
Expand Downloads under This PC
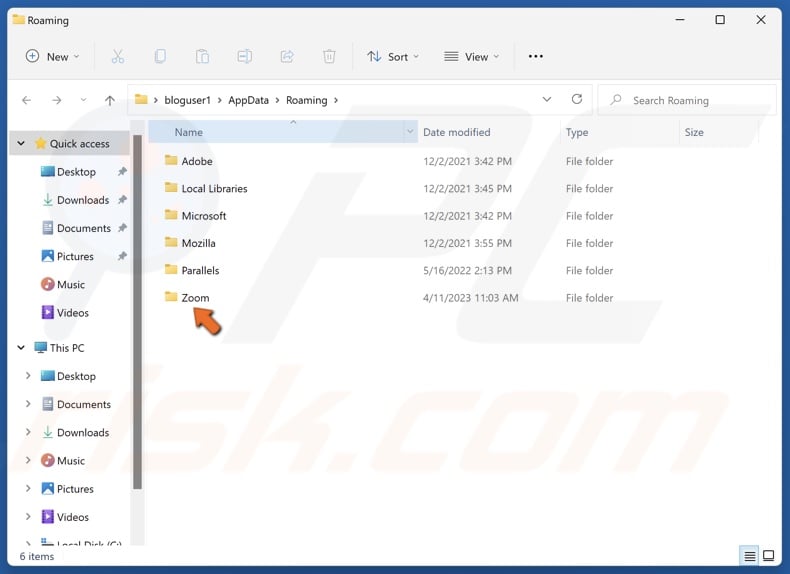28,432
